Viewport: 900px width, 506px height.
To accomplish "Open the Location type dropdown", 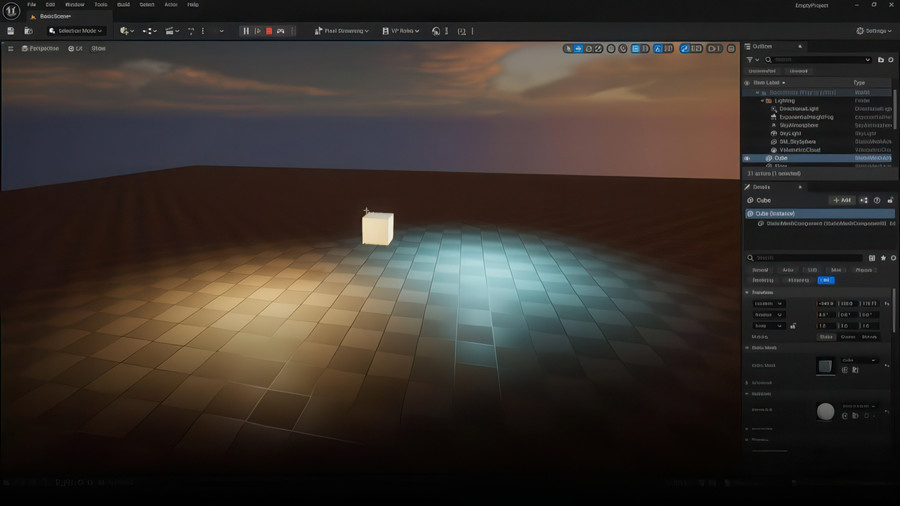I will (769, 303).
